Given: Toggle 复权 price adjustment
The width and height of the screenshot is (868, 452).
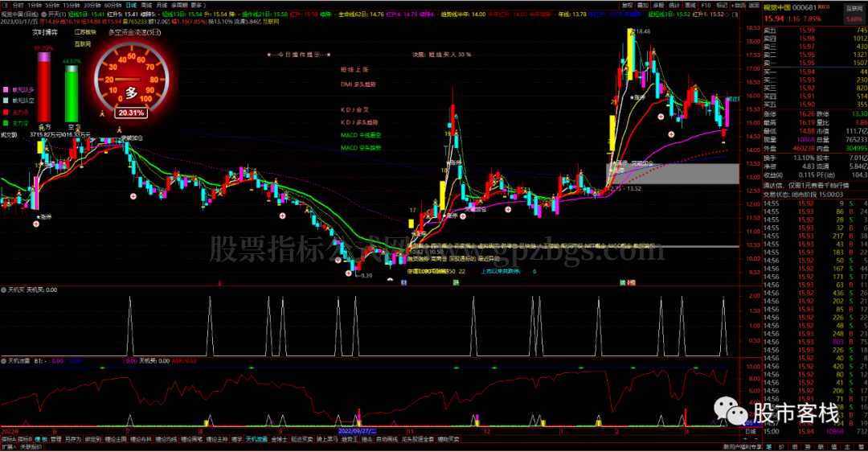Looking at the screenshot, I should (627, 6).
